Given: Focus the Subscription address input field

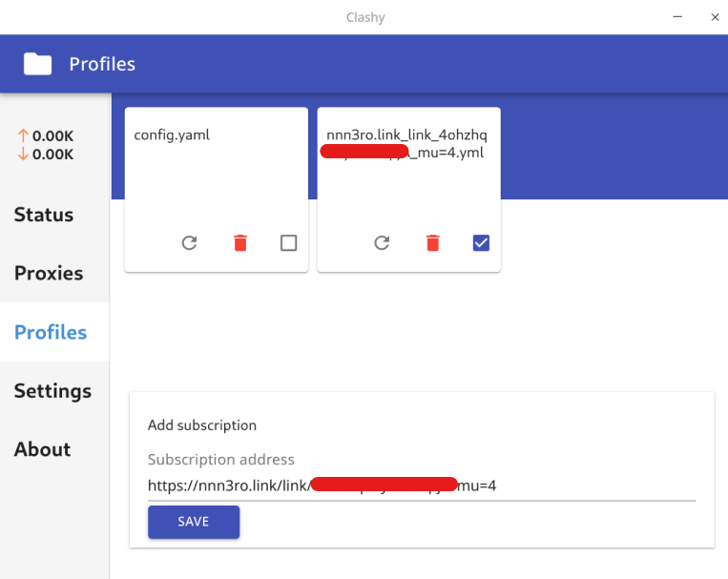Looking at the screenshot, I should (421, 486).
